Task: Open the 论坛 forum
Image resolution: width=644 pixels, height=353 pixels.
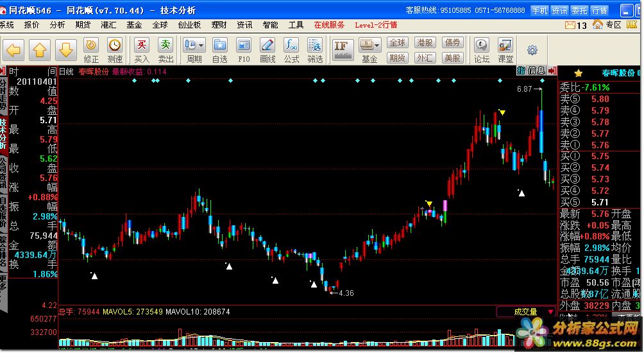Action: click(481, 51)
